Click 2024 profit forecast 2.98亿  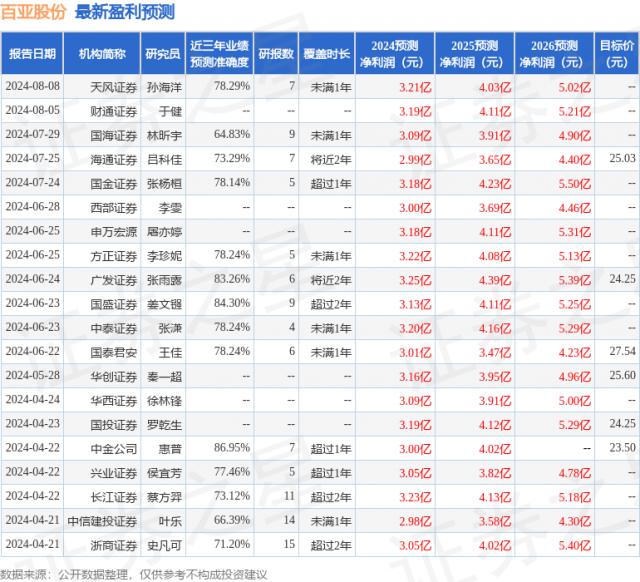pos(415,520)
